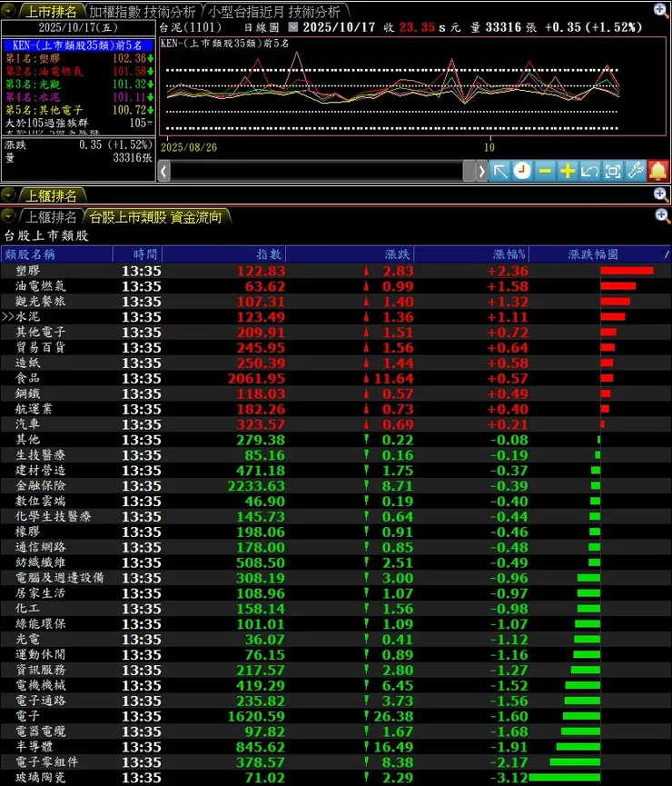Select 其他電子 sector row
Viewport: 672px width, 786px height.
click(336, 332)
